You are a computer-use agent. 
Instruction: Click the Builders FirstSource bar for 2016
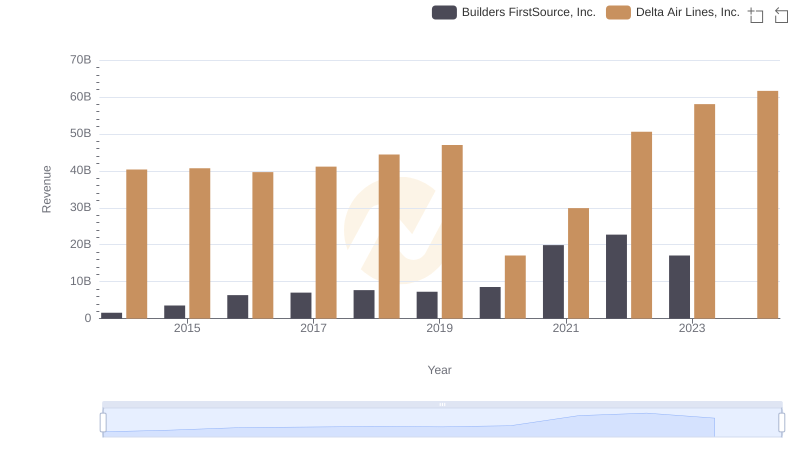click(x=238, y=306)
